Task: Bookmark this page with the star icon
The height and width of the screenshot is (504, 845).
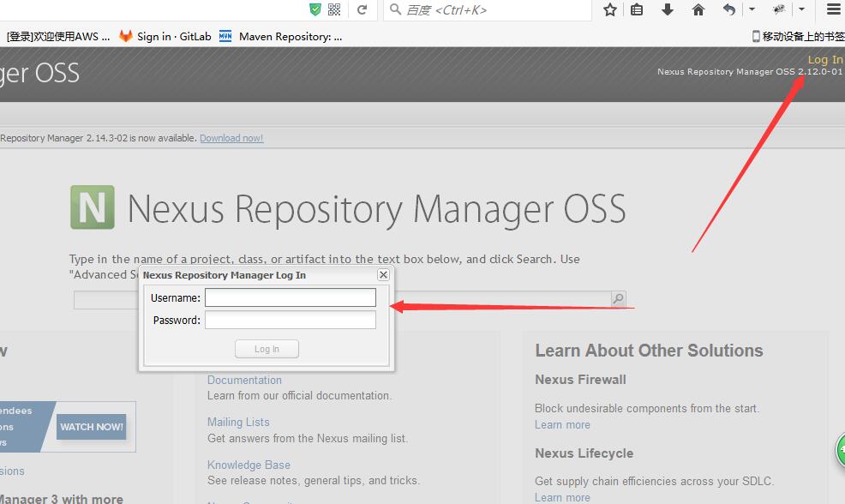Action: pos(610,9)
